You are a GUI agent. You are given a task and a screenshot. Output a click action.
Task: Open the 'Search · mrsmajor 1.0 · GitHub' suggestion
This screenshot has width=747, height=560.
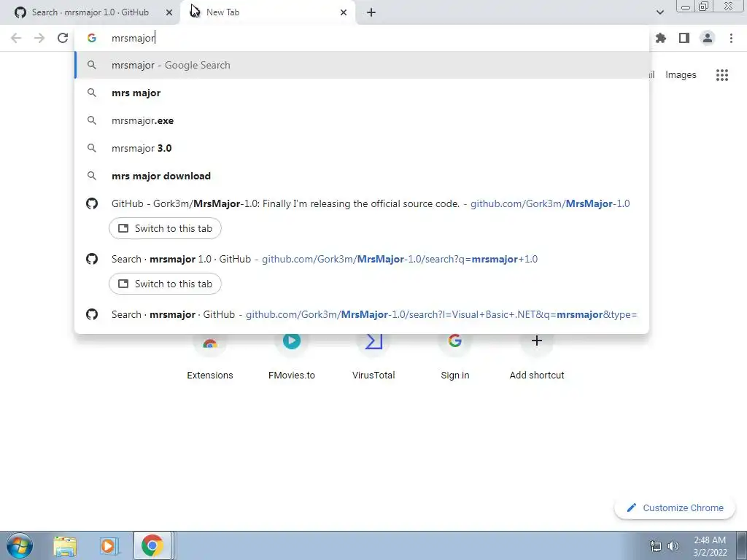tap(362, 259)
